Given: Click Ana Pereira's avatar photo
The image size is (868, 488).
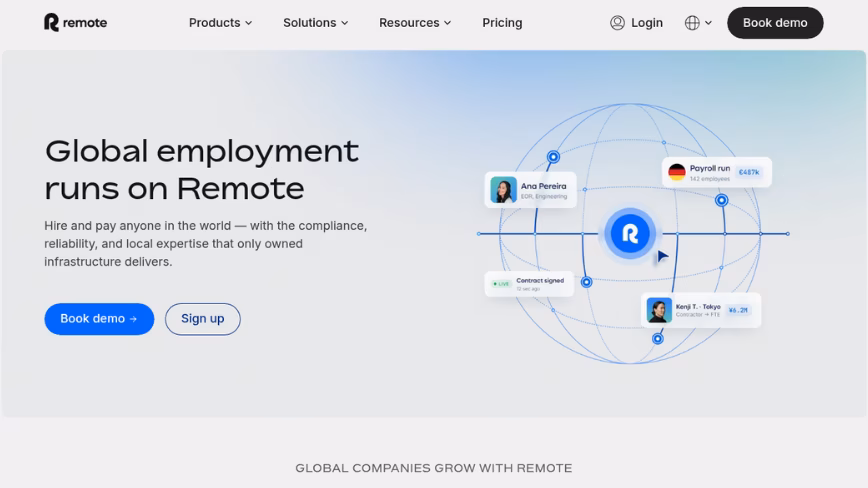Looking at the screenshot, I should [503, 190].
